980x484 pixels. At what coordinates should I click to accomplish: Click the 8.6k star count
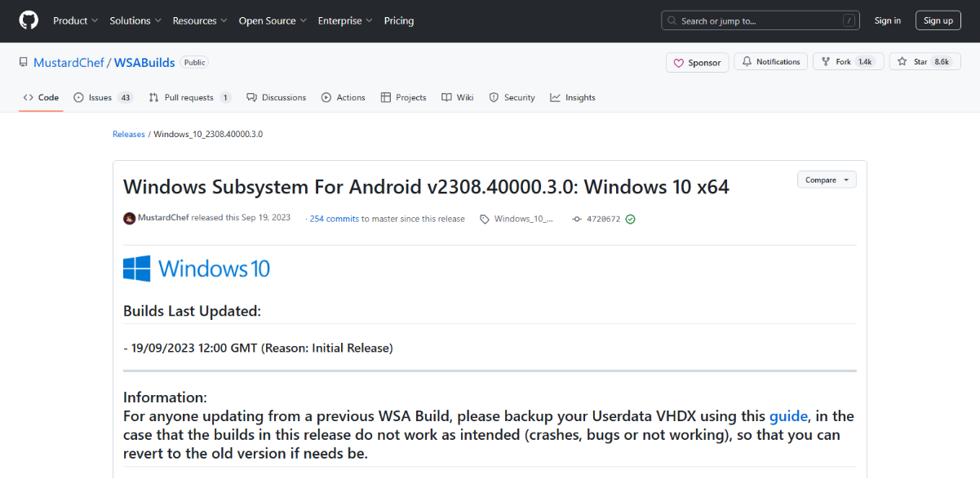click(942, 62)
